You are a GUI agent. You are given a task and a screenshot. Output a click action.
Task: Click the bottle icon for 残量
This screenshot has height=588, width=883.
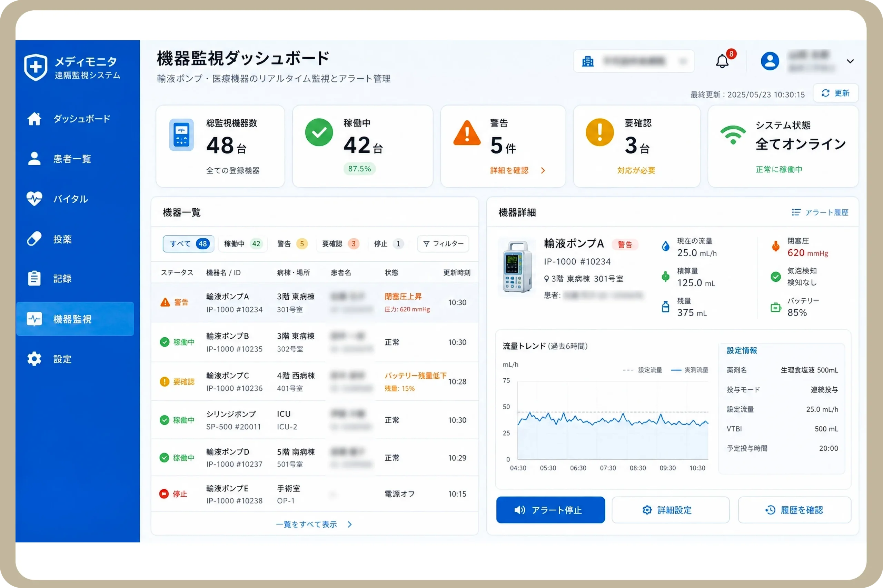666,307
